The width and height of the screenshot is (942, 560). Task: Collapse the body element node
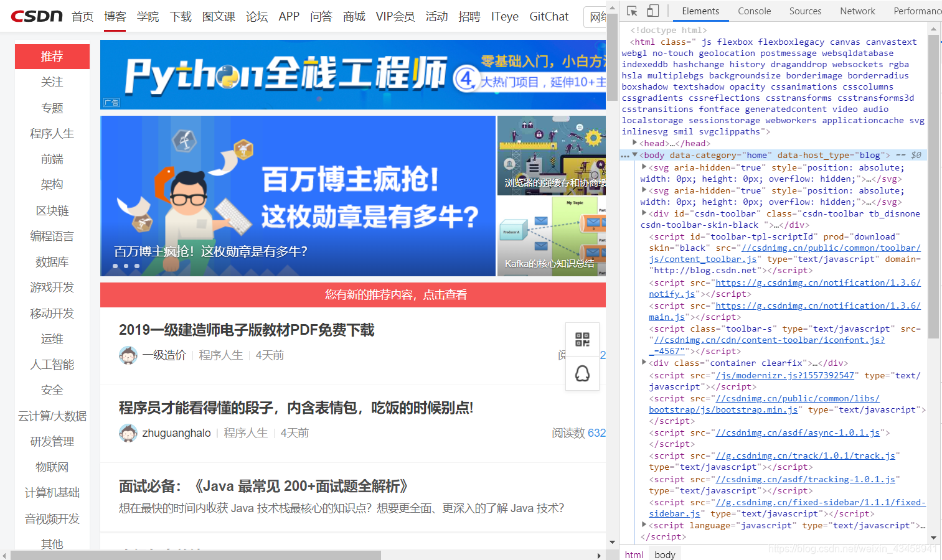point(634,155)
